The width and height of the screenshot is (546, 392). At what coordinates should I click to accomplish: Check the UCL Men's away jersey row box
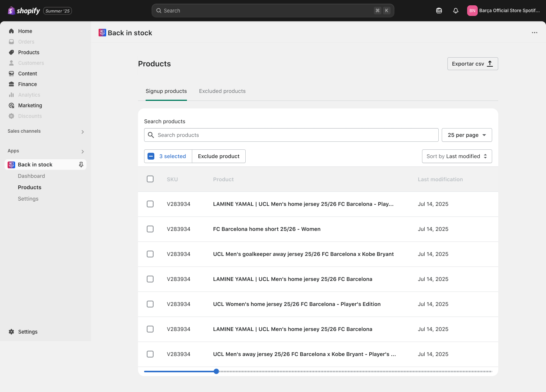(x=150, y=354)
